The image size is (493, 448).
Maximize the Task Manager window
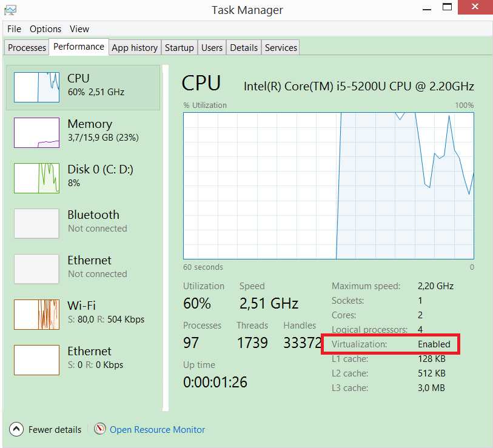click(x=447, y=7)
